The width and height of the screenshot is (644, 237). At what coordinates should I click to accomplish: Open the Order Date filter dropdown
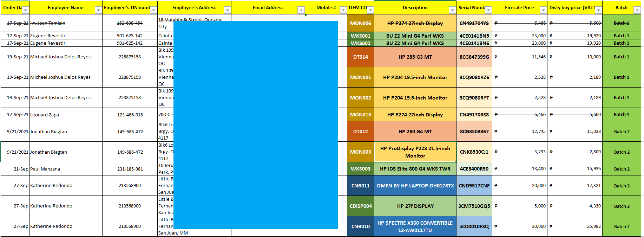click(x=25, y=10)
